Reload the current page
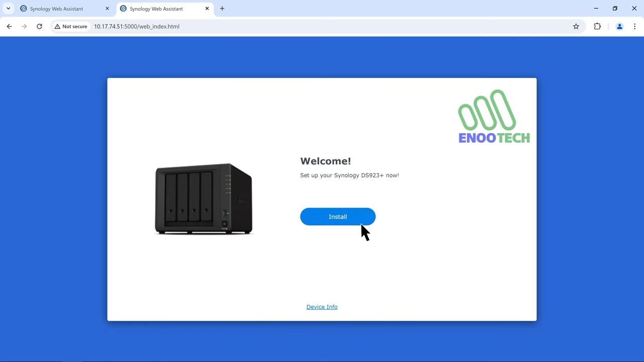 point(39,26)
